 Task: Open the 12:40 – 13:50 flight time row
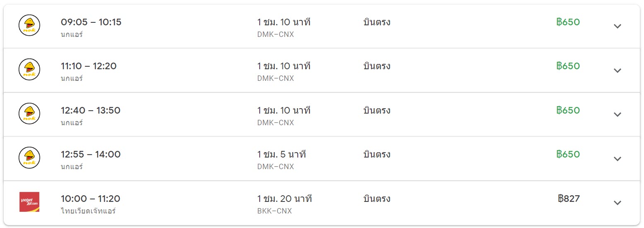pyautogui.click(x=322, y=114)
